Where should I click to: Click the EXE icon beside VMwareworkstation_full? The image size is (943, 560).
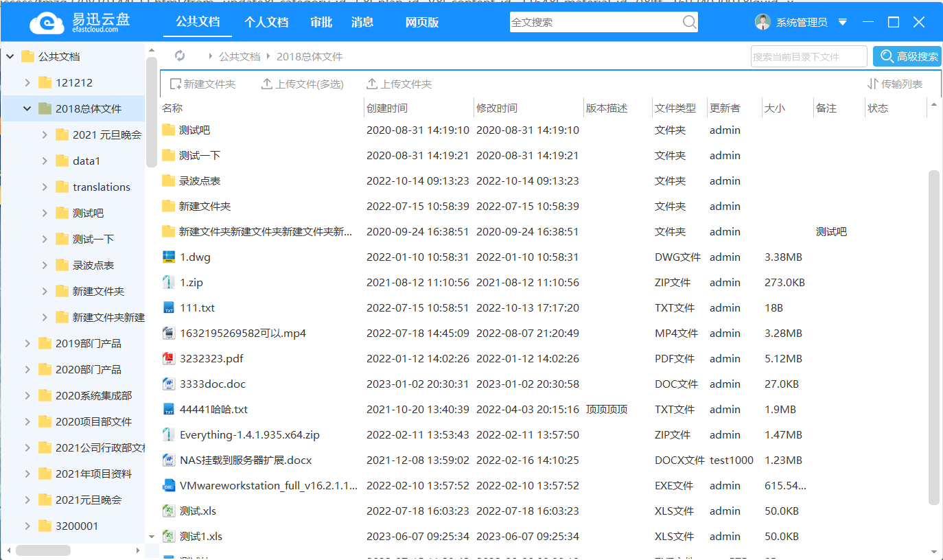tap(169, 485)
